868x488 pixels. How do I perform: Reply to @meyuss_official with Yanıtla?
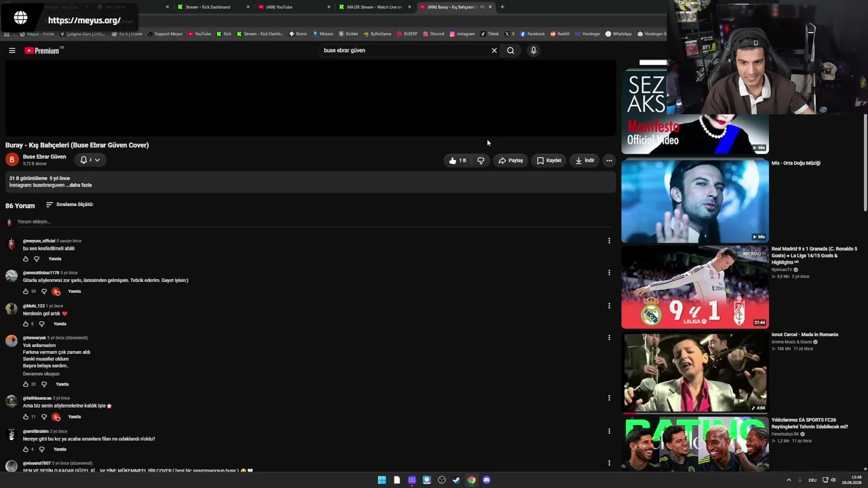click(55, 259)
